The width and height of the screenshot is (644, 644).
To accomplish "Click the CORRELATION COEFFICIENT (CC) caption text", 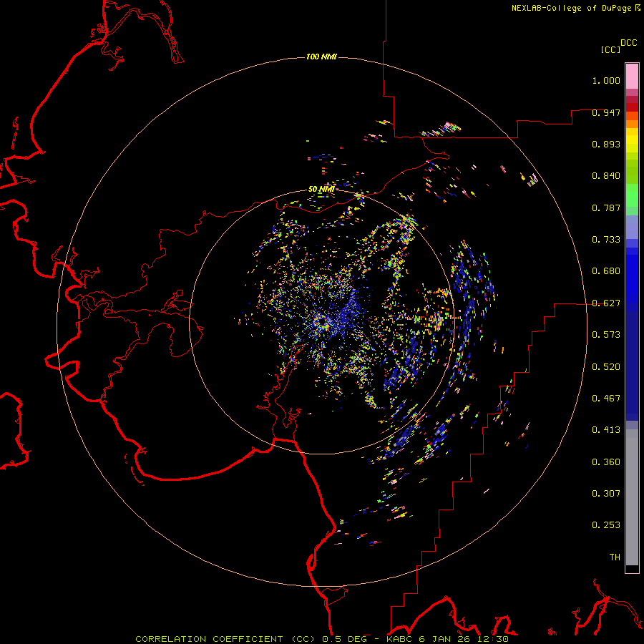I will coord(225,639).
